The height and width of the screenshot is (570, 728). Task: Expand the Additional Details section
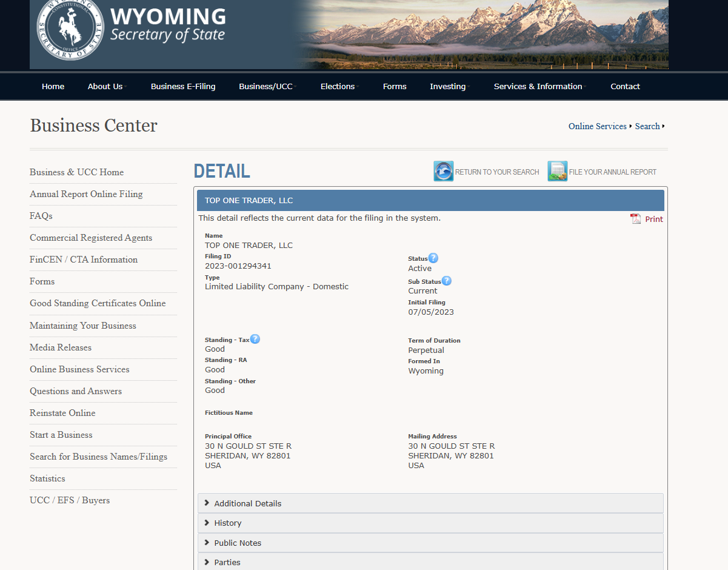click(248, 503)
